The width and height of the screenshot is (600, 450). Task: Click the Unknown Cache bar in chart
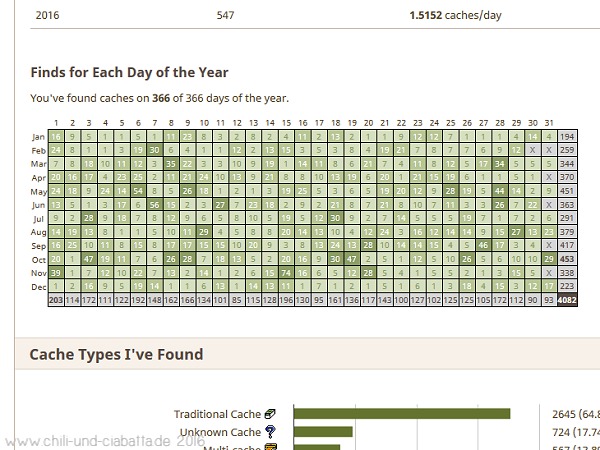coord(323,432)
